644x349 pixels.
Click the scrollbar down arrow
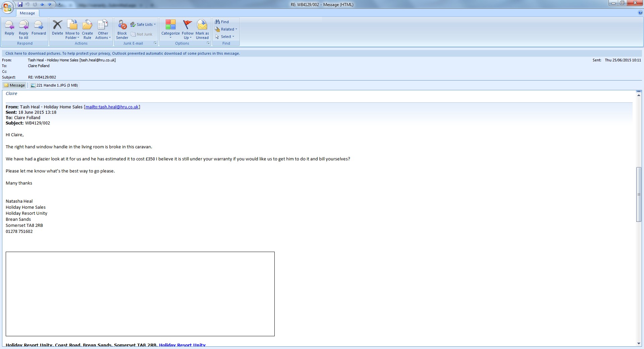point(639,344)
